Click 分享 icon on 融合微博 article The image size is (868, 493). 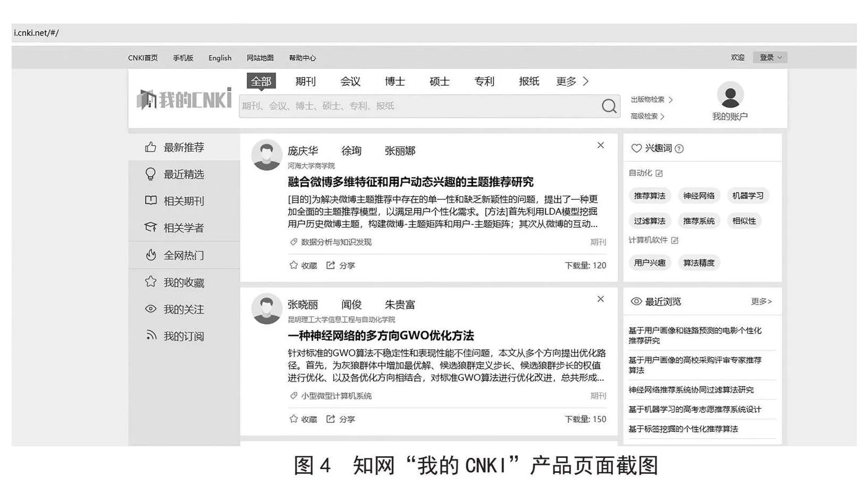tap(330, 265)
